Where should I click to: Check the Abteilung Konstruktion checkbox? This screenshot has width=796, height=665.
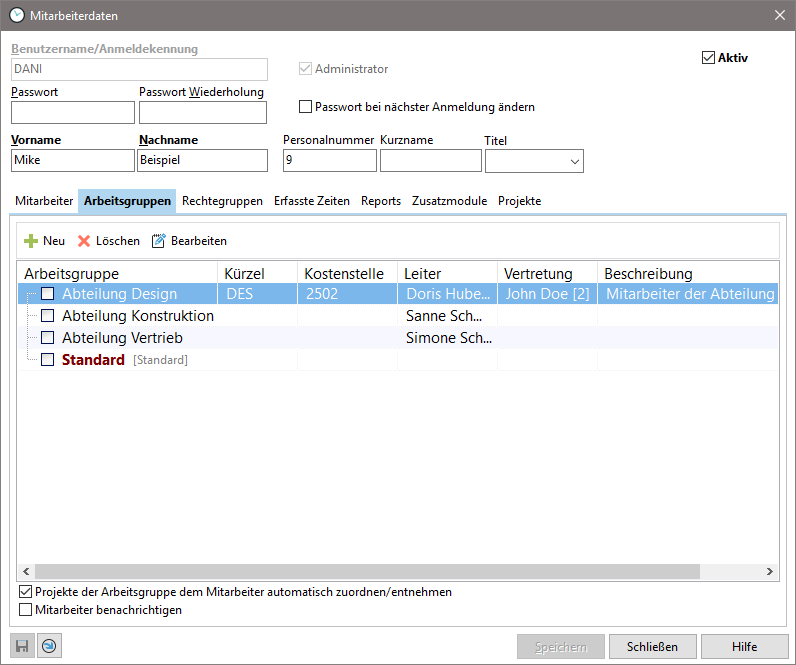[x=47, y=316]
